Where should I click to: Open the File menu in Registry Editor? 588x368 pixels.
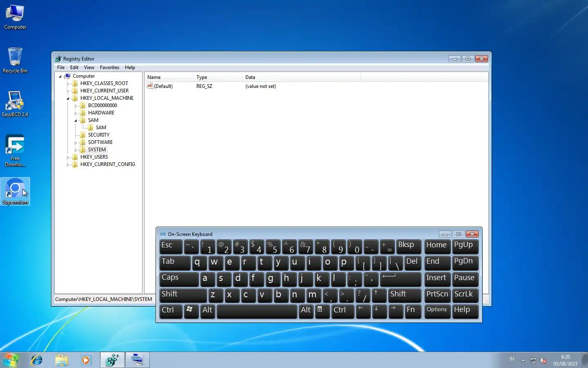pos(61,67)
